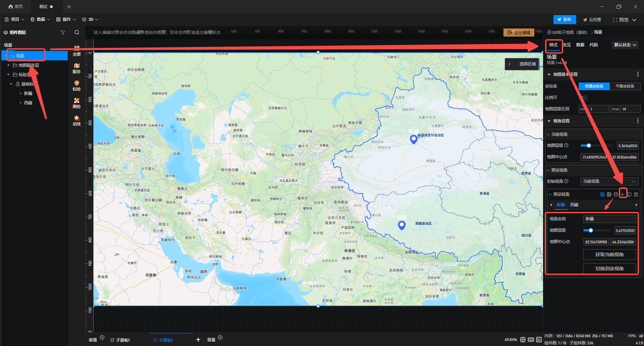Expand the 地图服务层 tree folder

tap(9, 65)
